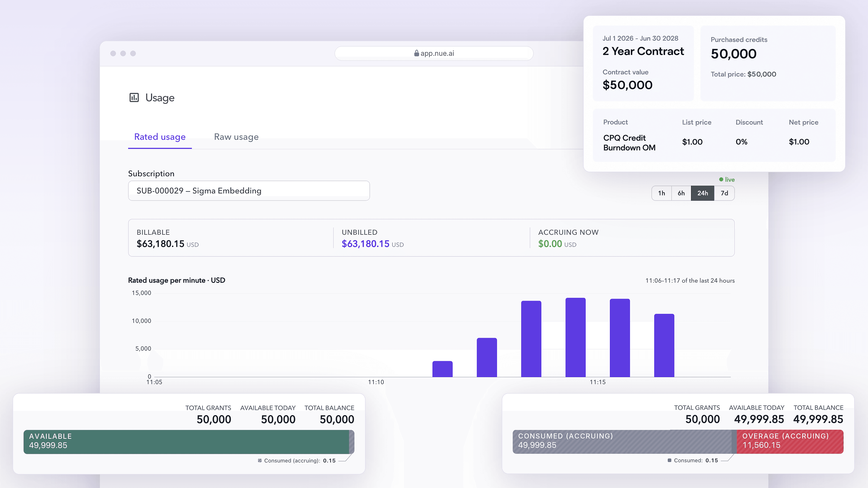Click the CONSUMED (ACCRUING) 49,999.85 bar segment
This screenshot has width=868, height=488.
pyautogui.click(x=622, y=441)
